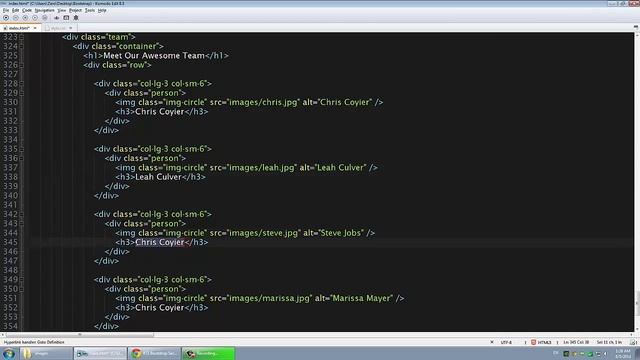Collapse the div class="team" fold on line 323

(22, 37)
